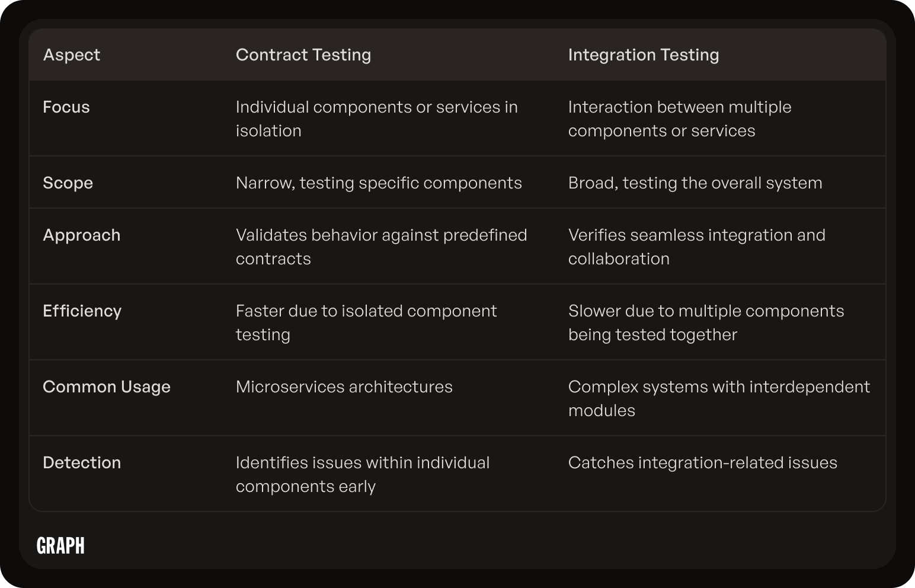The image size is (915, 588).
Task: Click 'Catches integration-related issues' cell
Action: point(703,462)
